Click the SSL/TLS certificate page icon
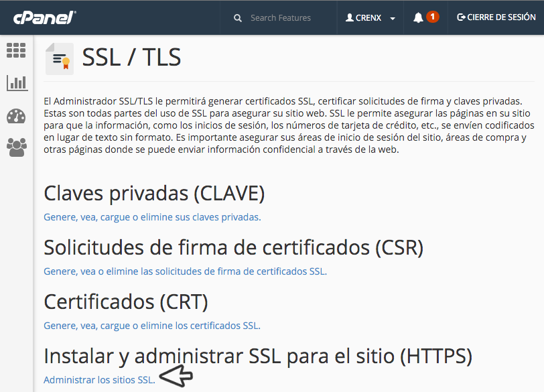This screenshot has height=392, width=544. point(60,59)
